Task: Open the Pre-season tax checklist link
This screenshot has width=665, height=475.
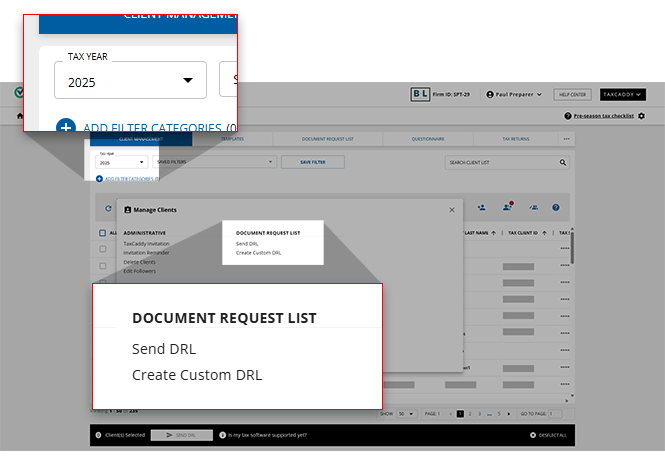Action: [604, 116]
